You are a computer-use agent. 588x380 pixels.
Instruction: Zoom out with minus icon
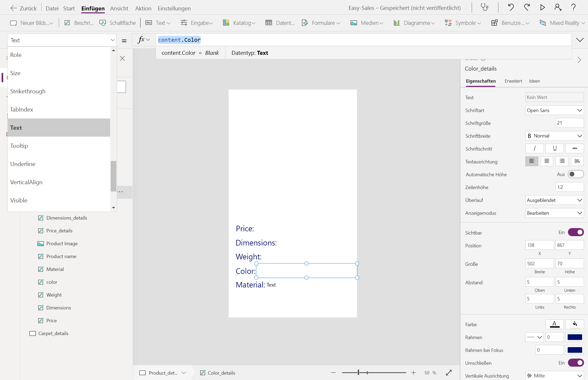tap(333, 373)
